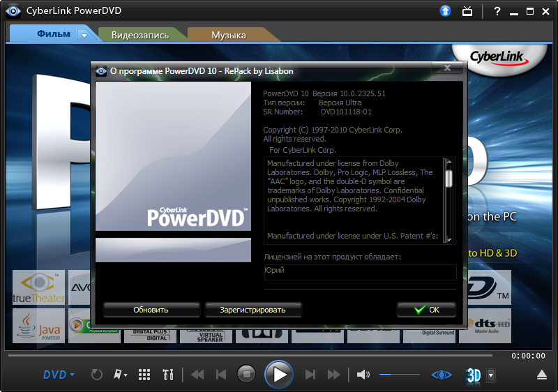558x392 pixels.
Task: Open the TV mode icon in title bar
Action: (467, 11)
